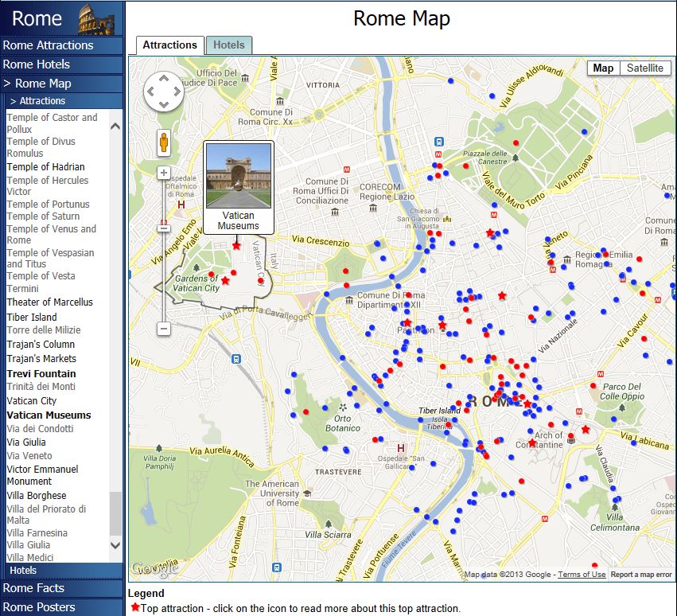
Task: Click the Vatican Museums thumbnail photo
Action: coord(239,176)
